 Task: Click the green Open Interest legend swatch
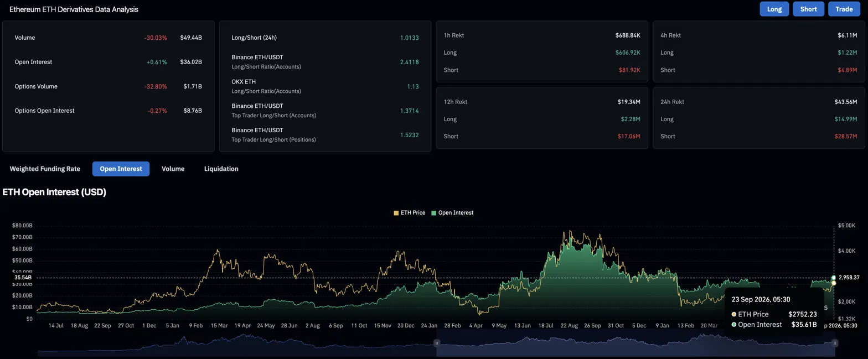[x=434, y=212]
